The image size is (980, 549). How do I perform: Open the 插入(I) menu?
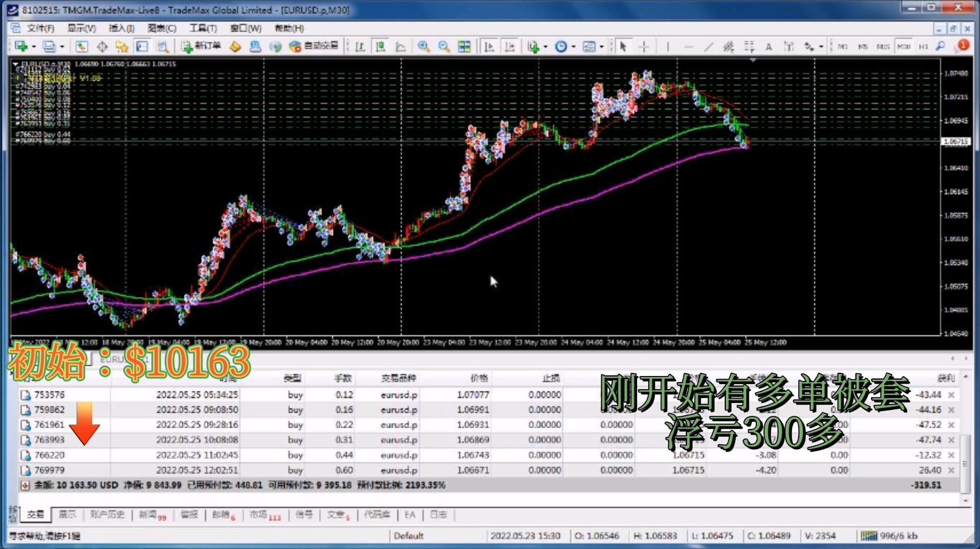pyautogui.click(x=121, y=28)
